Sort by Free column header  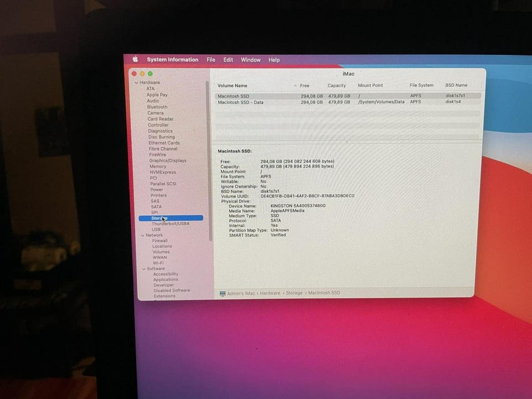[x=305, y=86]
